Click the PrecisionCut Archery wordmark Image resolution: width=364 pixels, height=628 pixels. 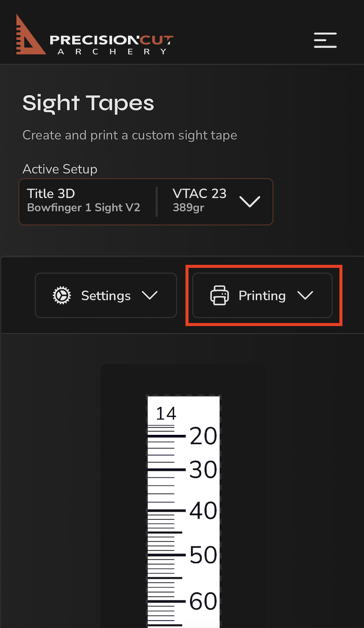[112, 45]
